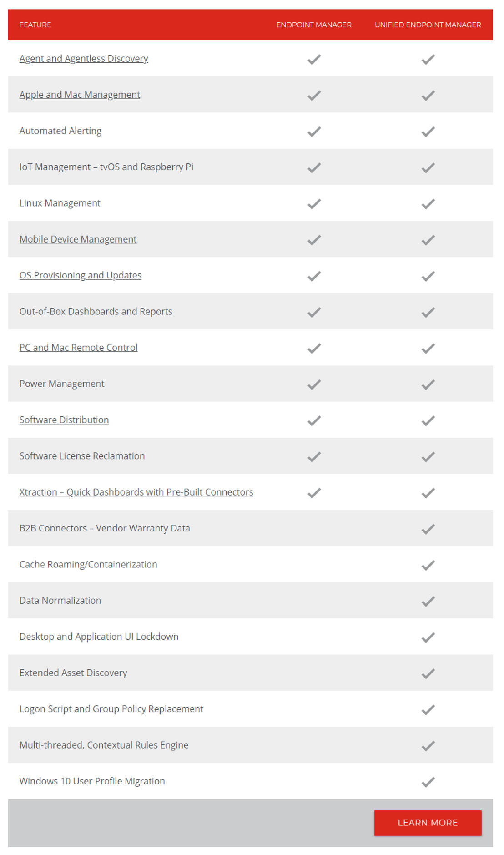Open the Agent and Agentless Discovery link

(x=83, y=58)
